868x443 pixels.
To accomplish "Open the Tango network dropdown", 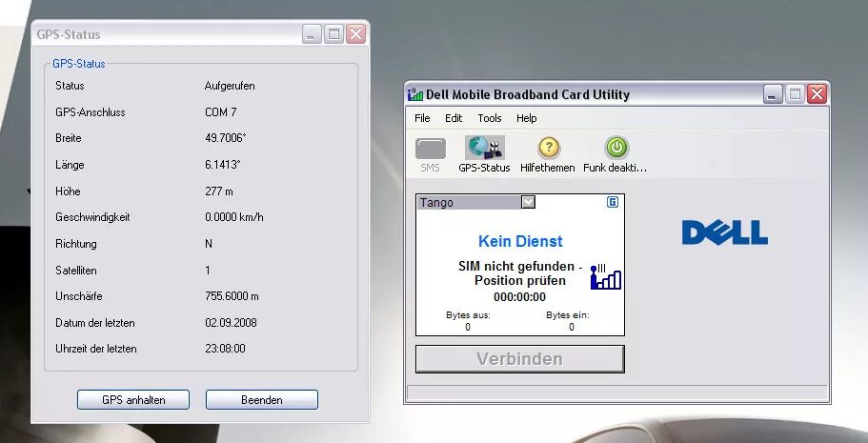I will [x=529, y=202].
